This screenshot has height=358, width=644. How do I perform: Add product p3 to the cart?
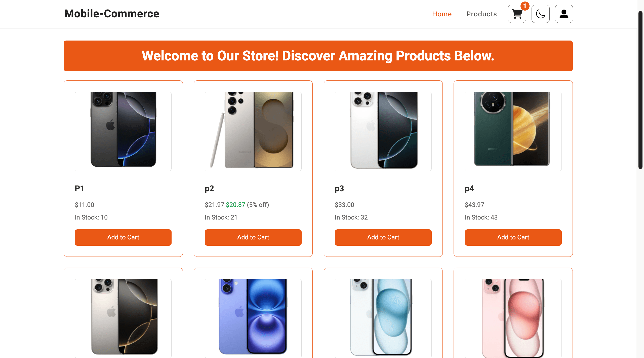tap(383, 237)
